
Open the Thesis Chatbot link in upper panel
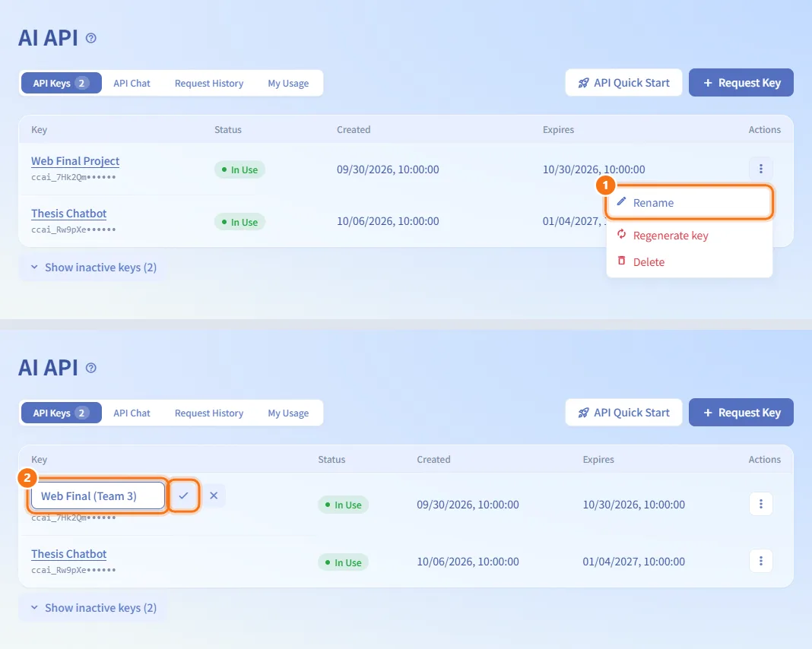pyautogui.click(x=69, y=214)
